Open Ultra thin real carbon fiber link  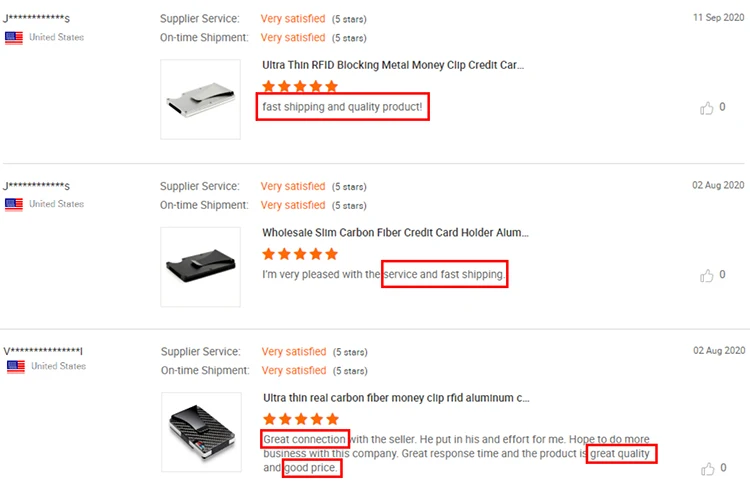[395, 398]
